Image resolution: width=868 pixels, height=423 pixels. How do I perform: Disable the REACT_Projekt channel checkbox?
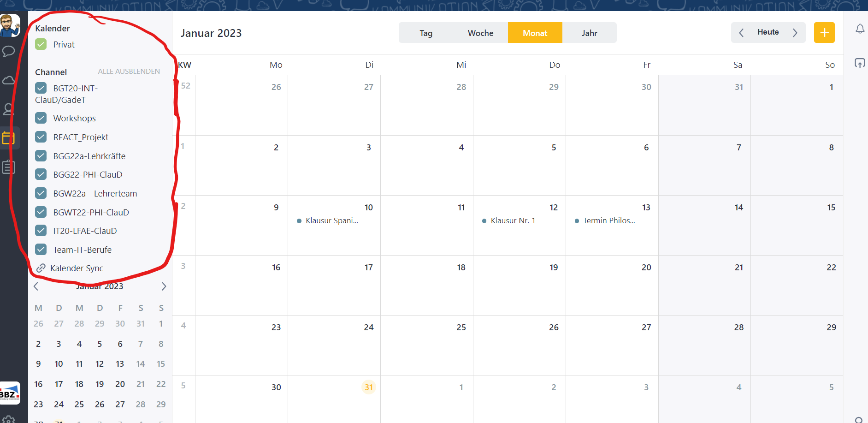pos(41,137)
